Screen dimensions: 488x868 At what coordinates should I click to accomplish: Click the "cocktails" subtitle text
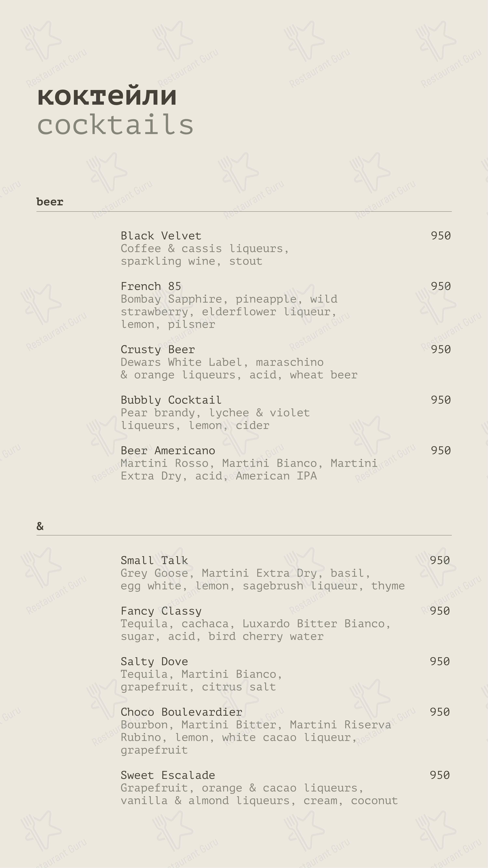(x=115, y=125)
